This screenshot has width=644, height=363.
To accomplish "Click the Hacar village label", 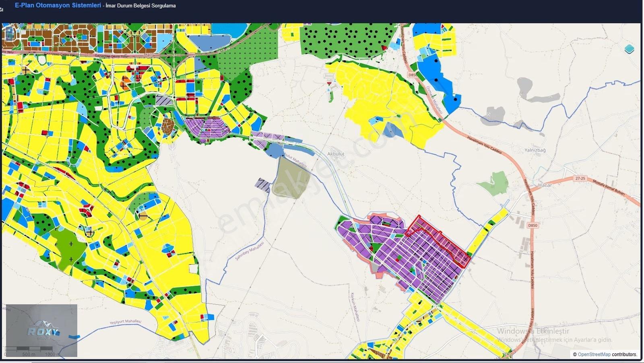I will 545,185.
